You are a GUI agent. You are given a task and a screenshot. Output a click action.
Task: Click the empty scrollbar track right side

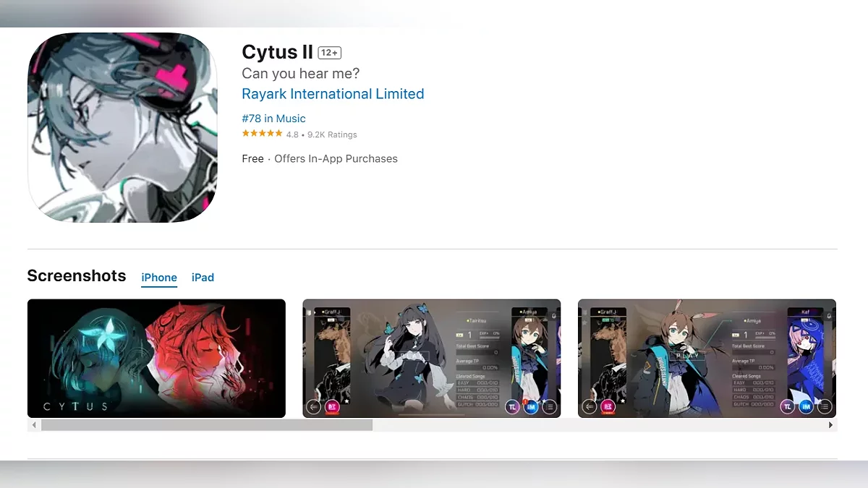pos(597,425)
